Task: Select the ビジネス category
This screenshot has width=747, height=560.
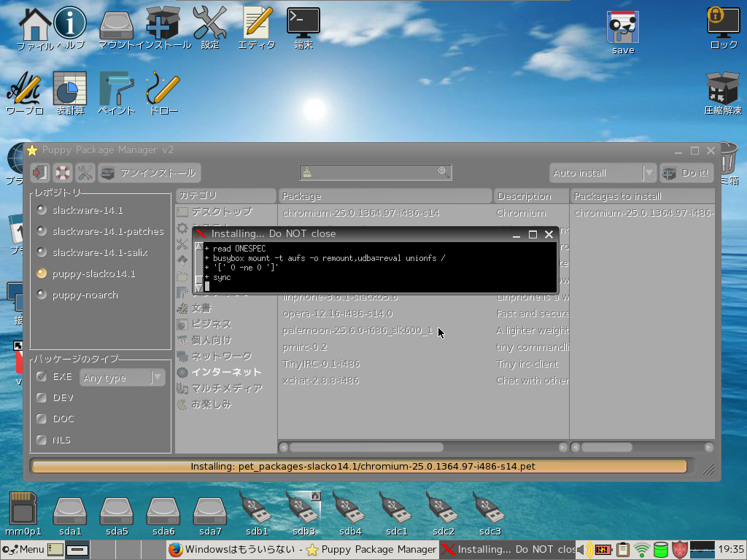Action: point(226,324)
